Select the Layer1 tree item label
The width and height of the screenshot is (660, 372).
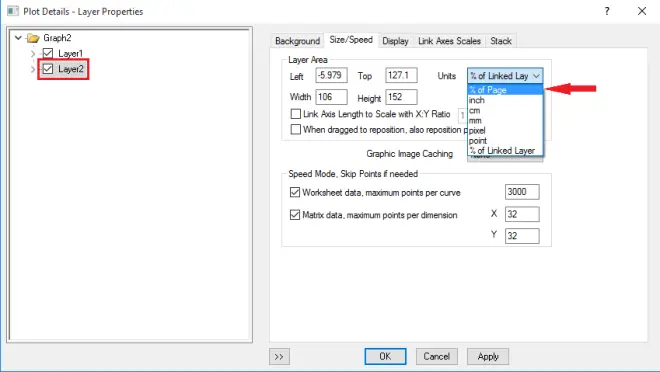(x=70, y=53)
